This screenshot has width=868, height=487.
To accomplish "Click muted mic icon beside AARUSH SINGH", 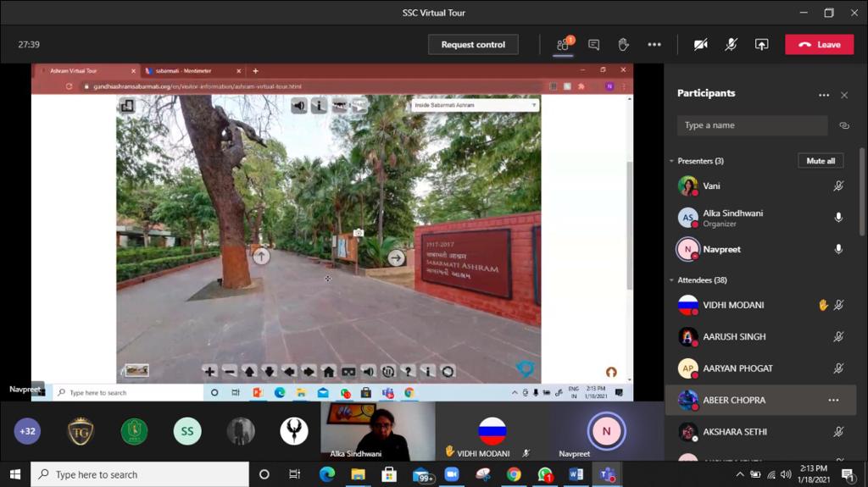I will [x=838, y=336].
